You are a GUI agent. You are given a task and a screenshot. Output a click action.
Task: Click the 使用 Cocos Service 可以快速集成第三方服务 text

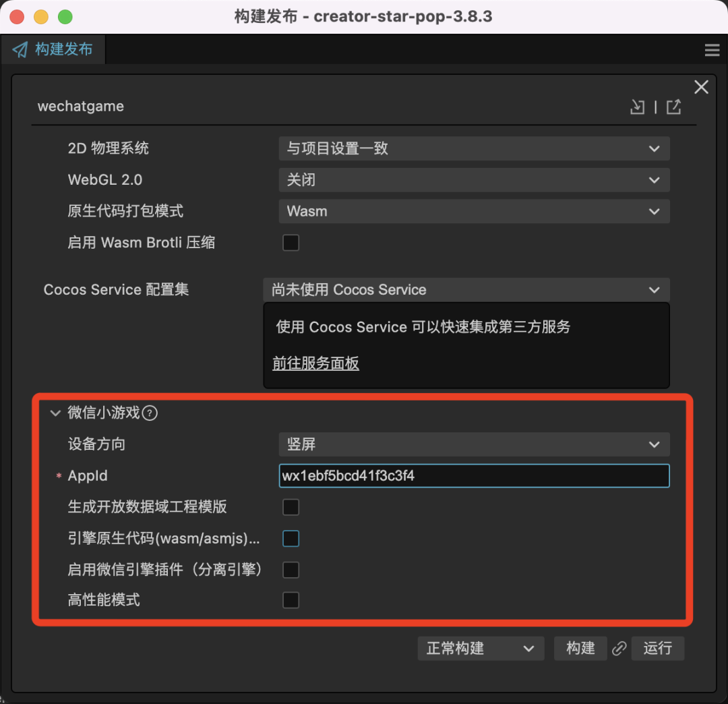click(x=423, y=327)
